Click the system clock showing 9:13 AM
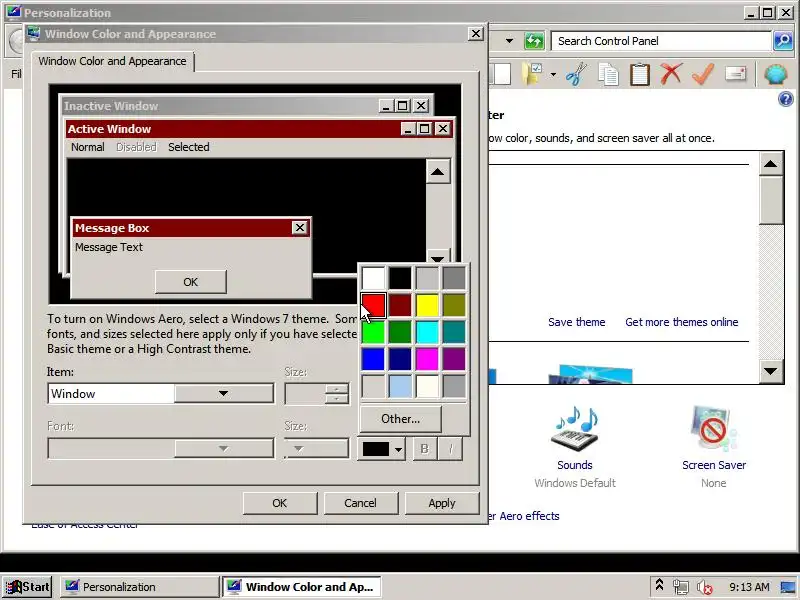The width and height of the screenshot is (800, 600). [749, 587]
